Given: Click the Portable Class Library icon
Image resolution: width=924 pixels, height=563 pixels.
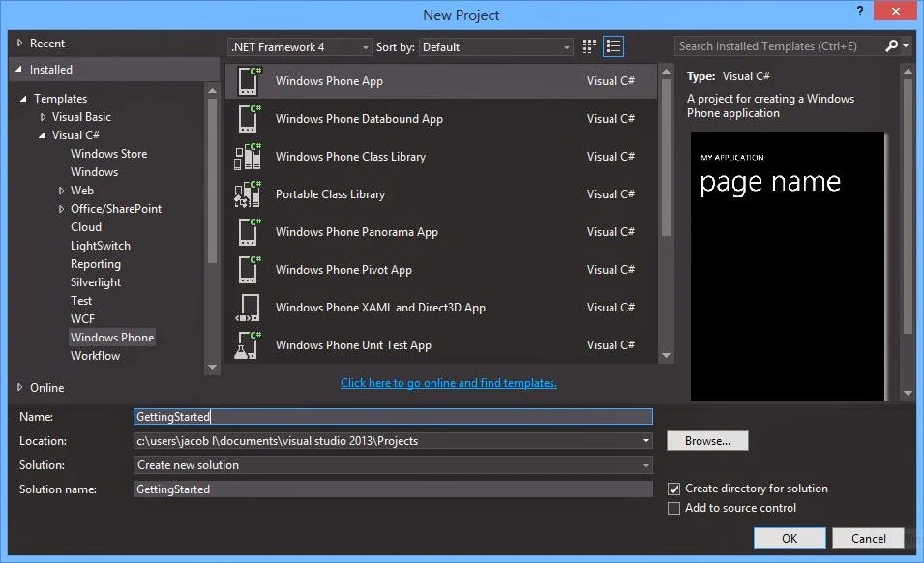Looking at the screenshot, I should 248,193.
